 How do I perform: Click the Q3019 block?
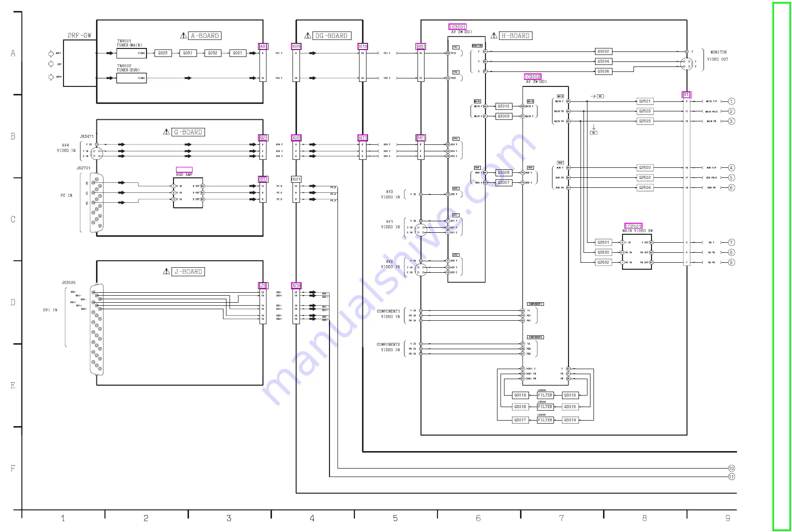tap(520, 395)
